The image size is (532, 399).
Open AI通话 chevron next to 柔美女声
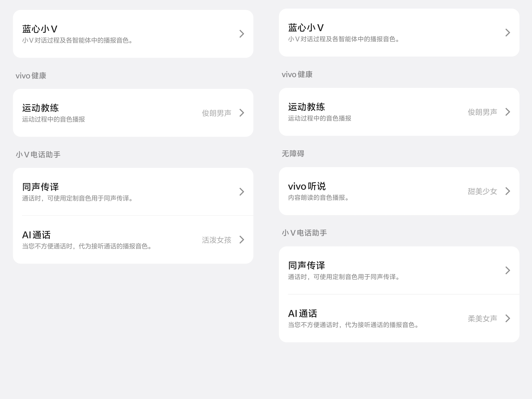(x=508, y=318)
